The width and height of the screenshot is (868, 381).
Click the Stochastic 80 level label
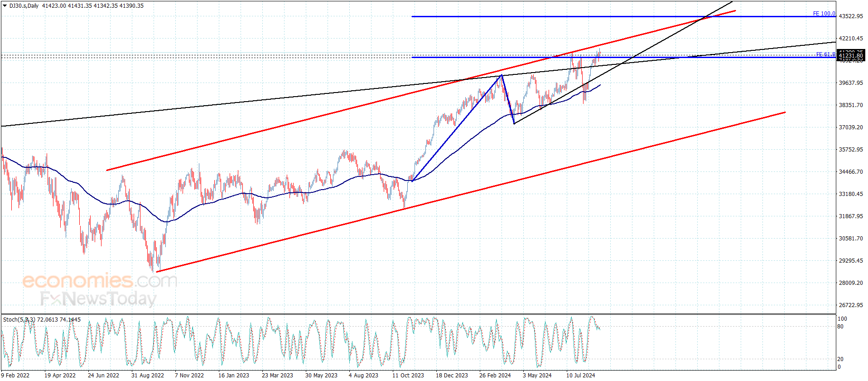click(x=841, y=327)
